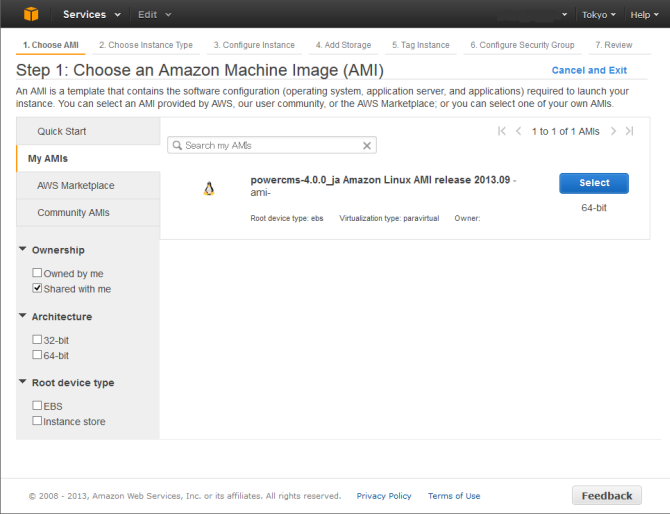Open the Services dropdown menu

[91, 15]
